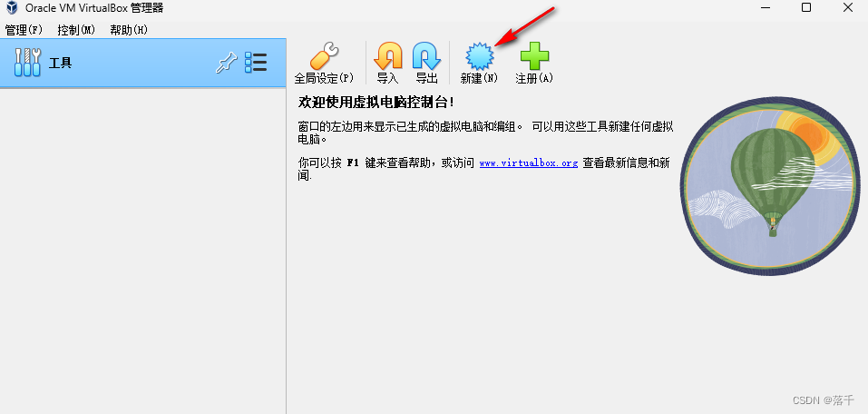Close the VirtualBox Manager window
The height and width of the screenshot is (414, 868).
(848, 8)
